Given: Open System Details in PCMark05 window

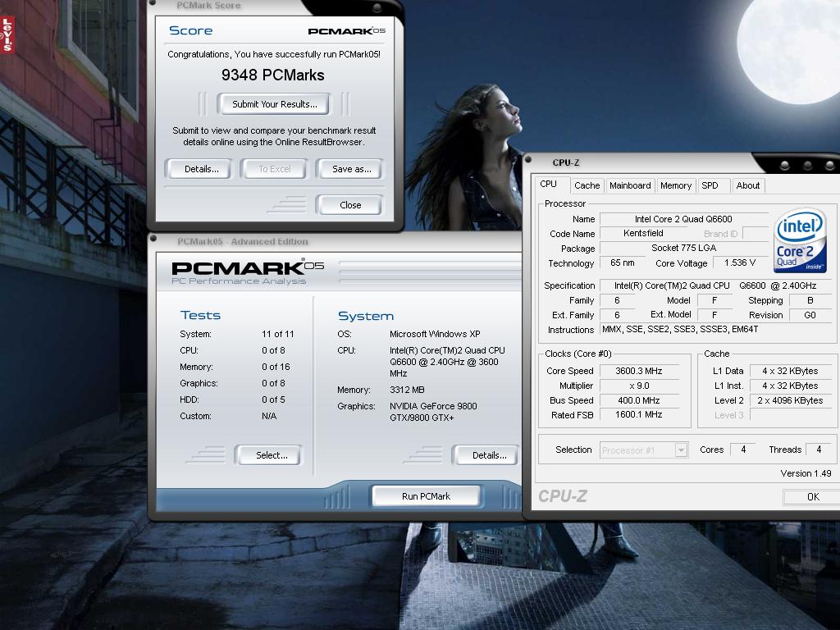Looking at the screenshot, I should pos(487,455).
